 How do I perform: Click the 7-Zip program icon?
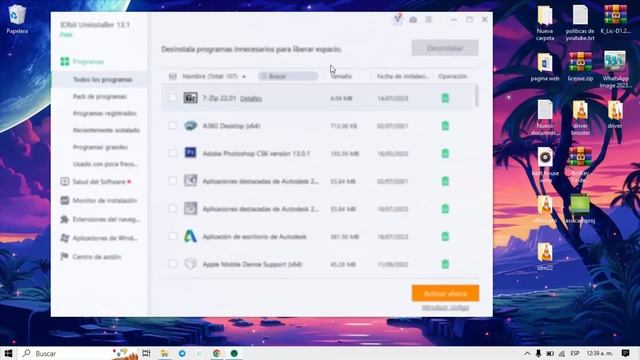(x=190, y=98)
